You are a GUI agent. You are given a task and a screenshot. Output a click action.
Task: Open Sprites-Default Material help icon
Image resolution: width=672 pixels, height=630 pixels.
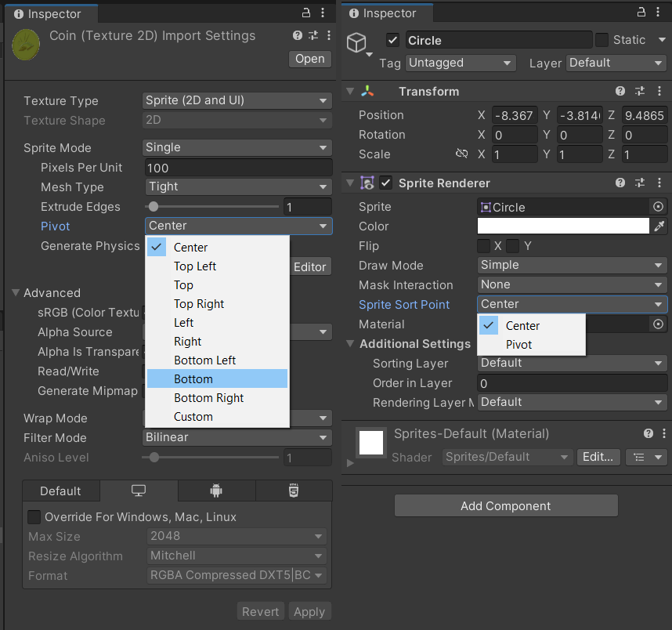[649, 433]
